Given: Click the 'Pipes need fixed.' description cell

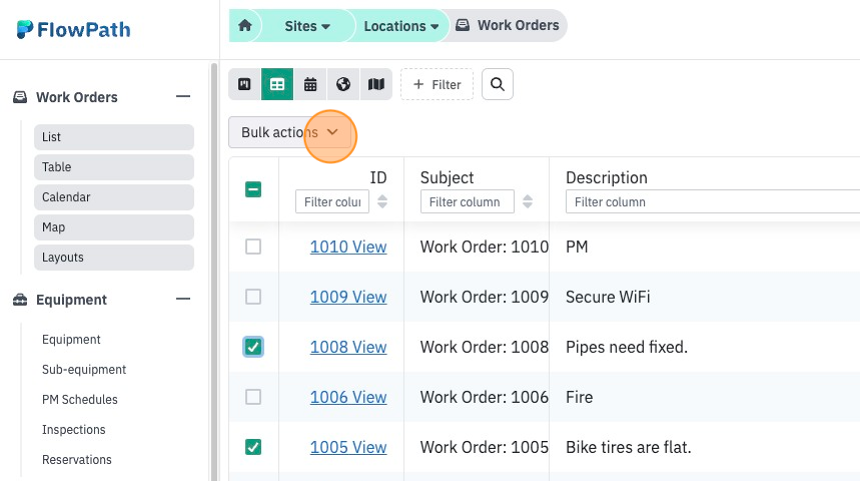Looking at the screenshot, I should point(626,347).
